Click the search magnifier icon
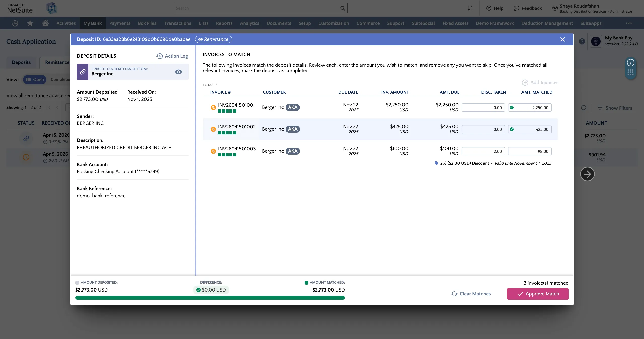This screenshot has width=644, height=339. pyautogui.click(x=343, y=8)
